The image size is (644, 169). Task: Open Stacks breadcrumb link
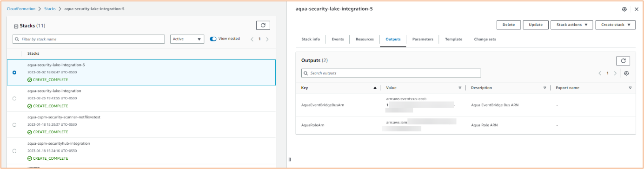click(50, 9)
